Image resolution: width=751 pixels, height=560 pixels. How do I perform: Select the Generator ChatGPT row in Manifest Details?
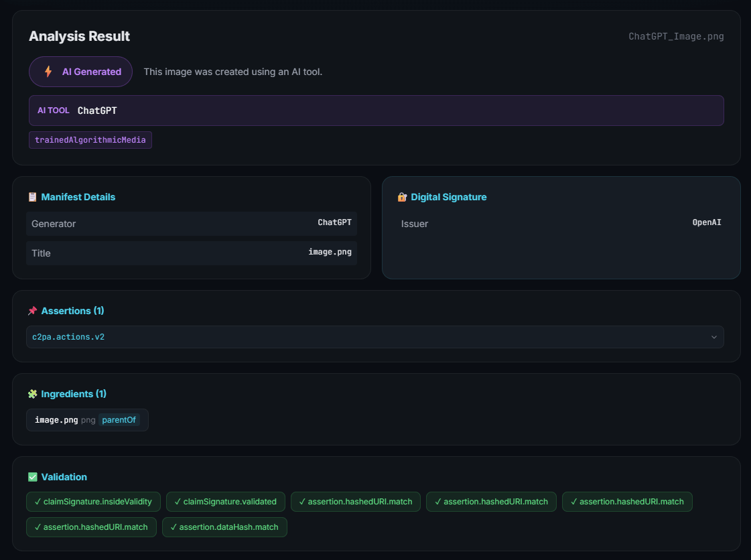pyautogui.click(x=192, y=223)
